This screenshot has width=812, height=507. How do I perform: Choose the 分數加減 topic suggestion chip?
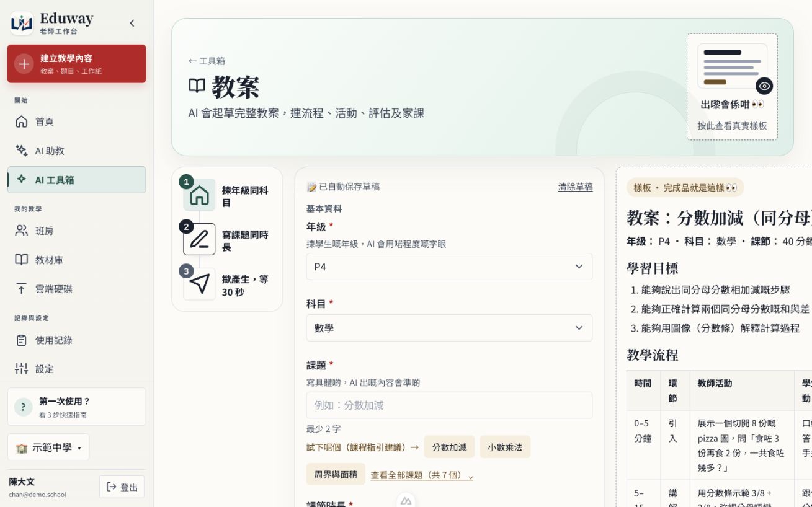[x=449, y=447]
